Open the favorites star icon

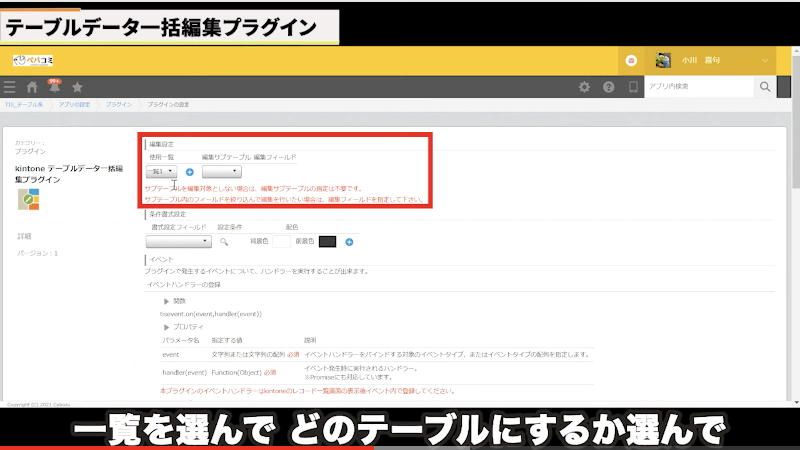pyautogui.click(x=77, y=88)
